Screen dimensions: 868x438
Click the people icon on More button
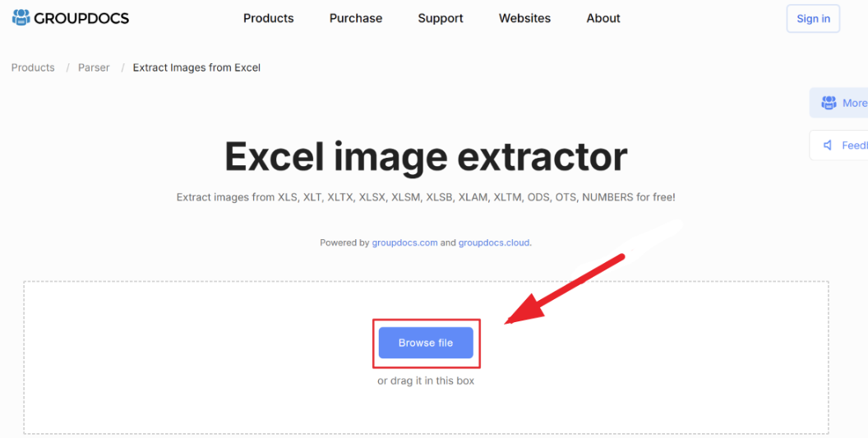point(828,103)
